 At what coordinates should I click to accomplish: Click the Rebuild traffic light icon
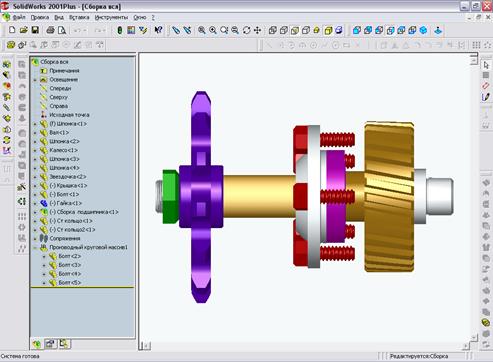[x=120, y=30]
